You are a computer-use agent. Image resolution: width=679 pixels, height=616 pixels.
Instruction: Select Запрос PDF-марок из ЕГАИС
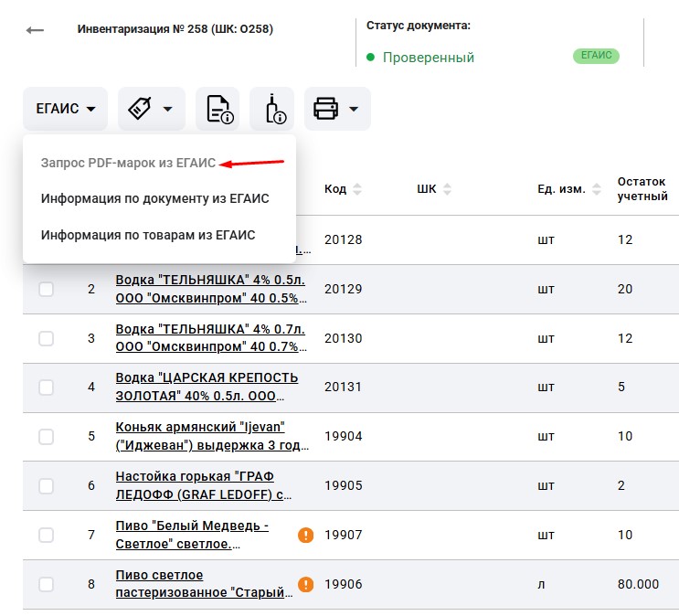click(128, 163)
